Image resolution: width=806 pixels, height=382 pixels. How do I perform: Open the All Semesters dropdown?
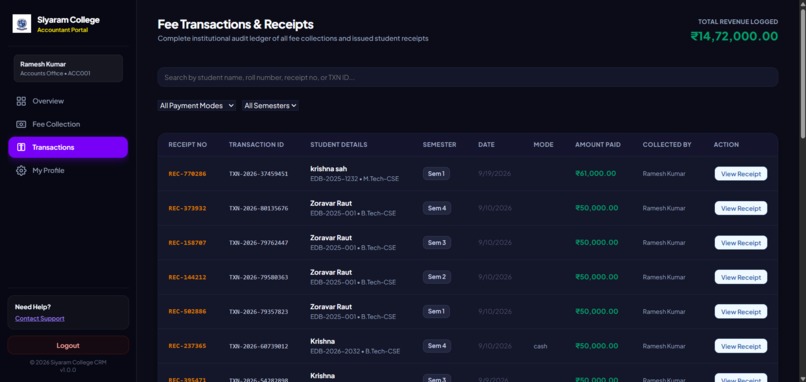coord(270,105)
